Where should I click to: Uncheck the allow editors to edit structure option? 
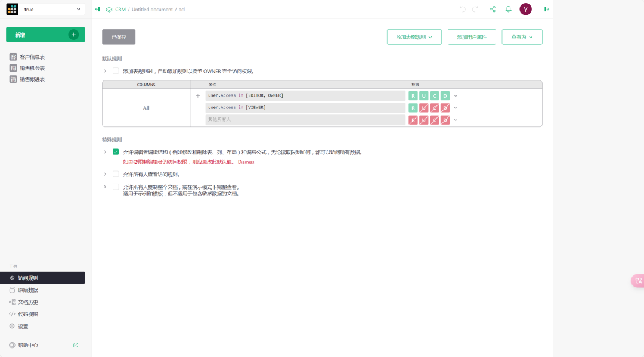point(116,152)
